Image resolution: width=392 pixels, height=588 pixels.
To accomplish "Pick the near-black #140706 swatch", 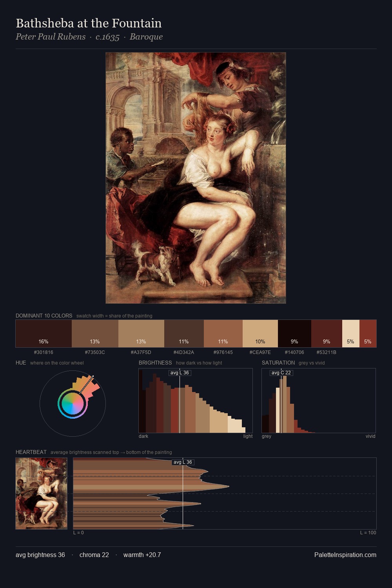I will point(294,334).
